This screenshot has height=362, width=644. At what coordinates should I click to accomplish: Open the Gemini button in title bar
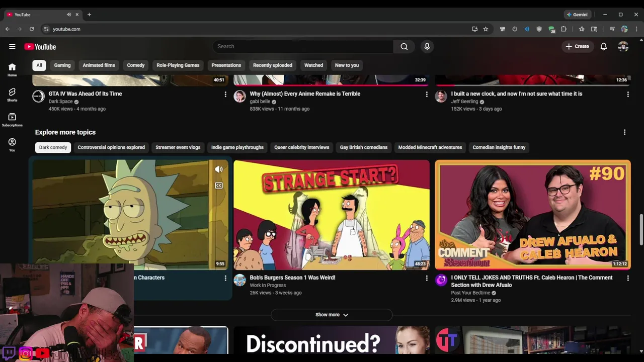(577, 15)
